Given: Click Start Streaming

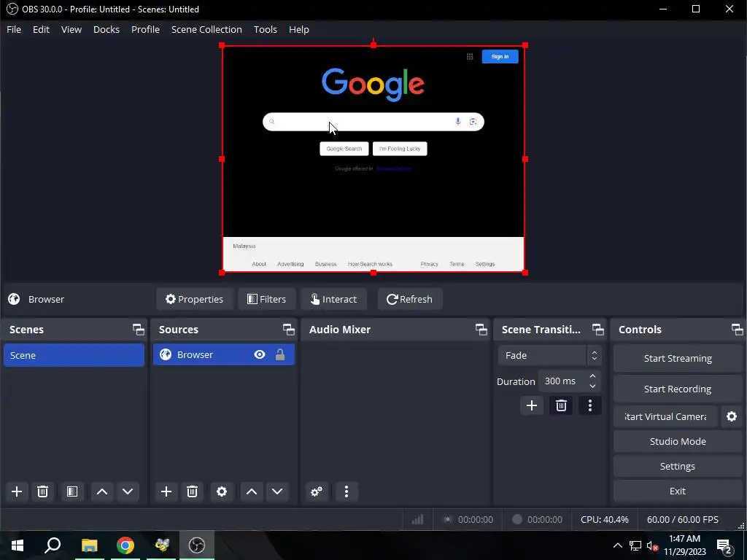Looking at the screenshot, I should [678, 359].
